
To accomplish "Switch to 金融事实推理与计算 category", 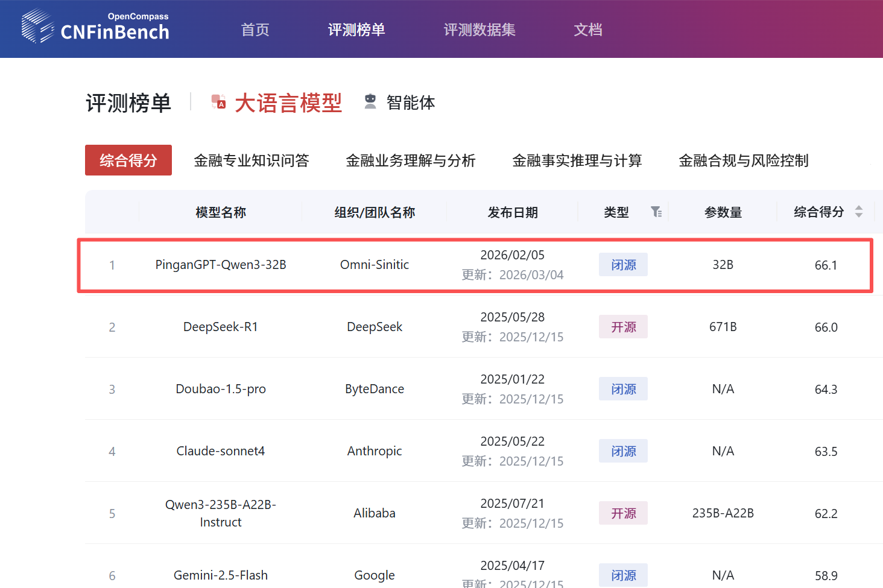I will click(x=577, y=160).
